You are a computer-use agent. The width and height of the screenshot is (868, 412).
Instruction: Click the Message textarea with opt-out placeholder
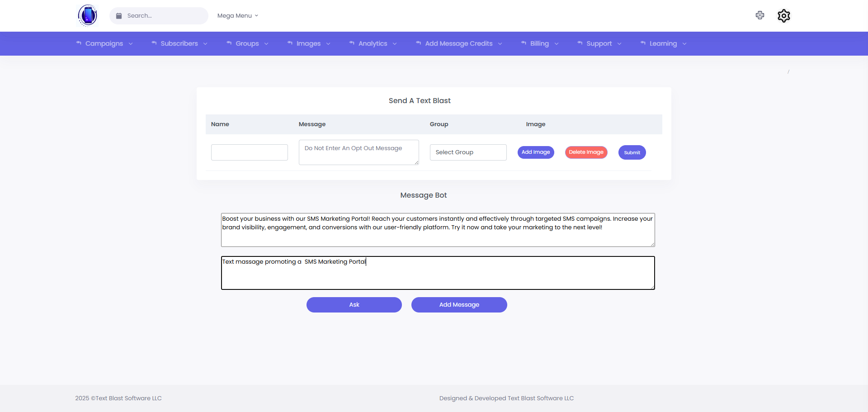(359, 152)
